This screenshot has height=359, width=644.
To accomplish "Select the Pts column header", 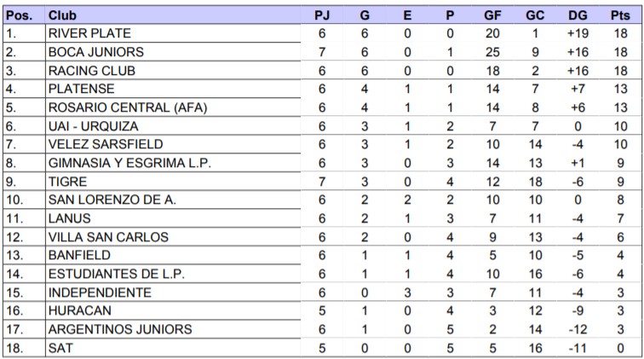I will [620, 15].
